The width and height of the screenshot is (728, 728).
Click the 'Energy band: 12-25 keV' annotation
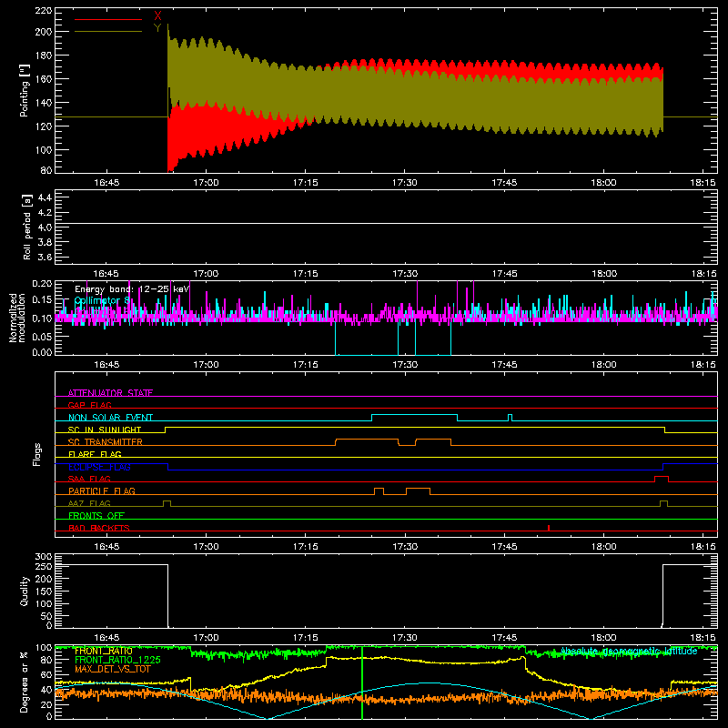[132, 289]
